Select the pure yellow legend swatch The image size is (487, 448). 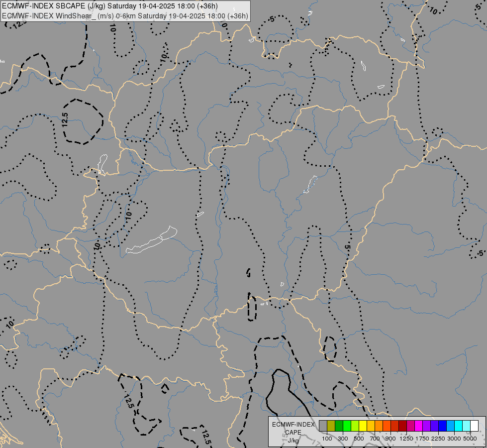pos(363,426)
